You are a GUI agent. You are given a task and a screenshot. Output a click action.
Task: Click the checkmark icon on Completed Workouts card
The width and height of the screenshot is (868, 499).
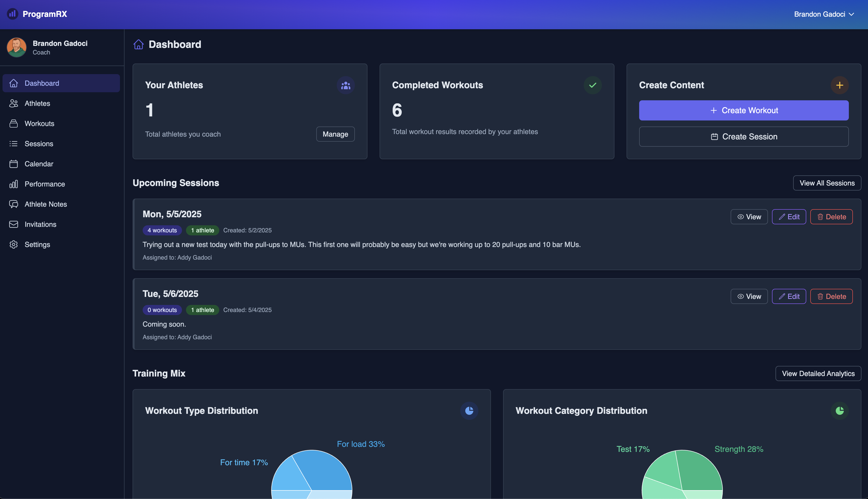point(593,85)
